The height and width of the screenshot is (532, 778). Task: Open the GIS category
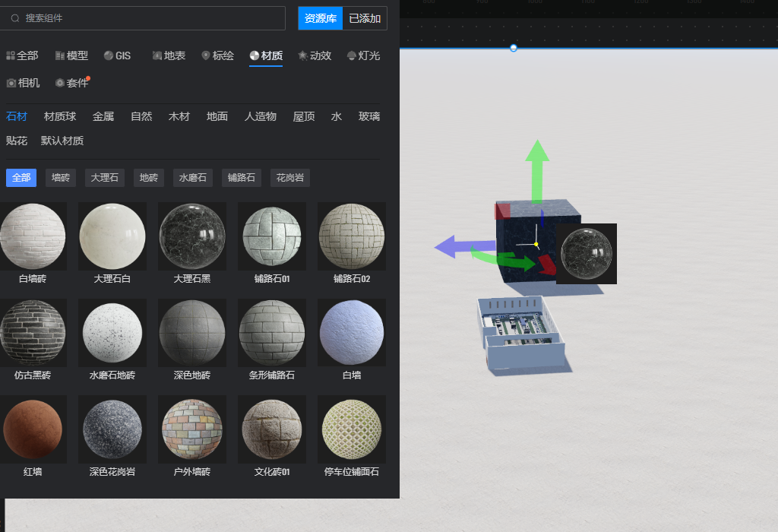(x=117, y=55)
